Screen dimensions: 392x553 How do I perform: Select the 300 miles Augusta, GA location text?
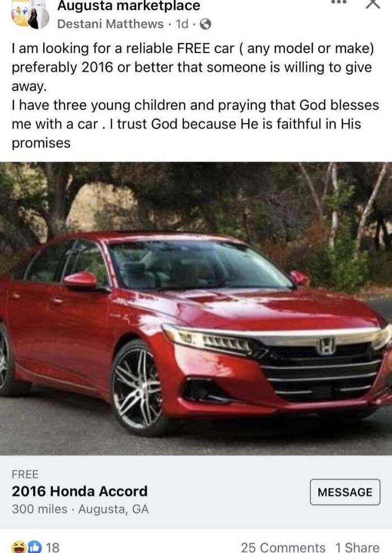(80, 509)
